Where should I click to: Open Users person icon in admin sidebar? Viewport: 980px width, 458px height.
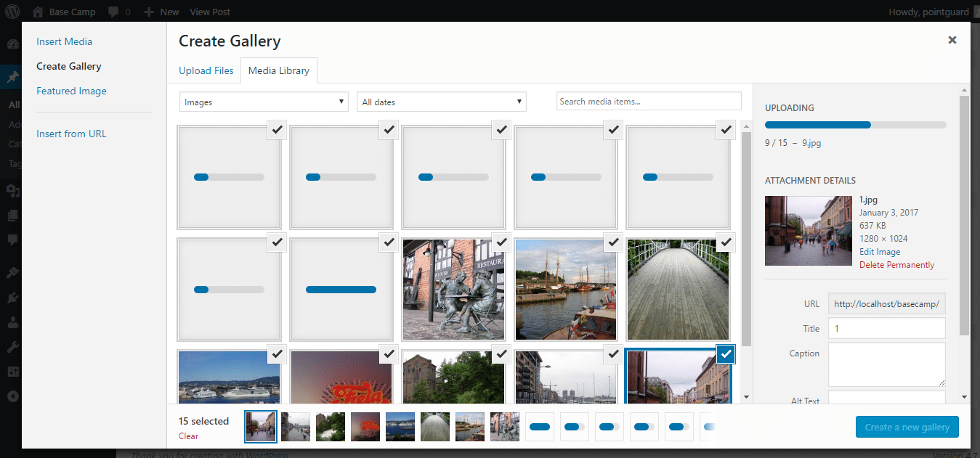pyautogui.click(x=12, y=322)
